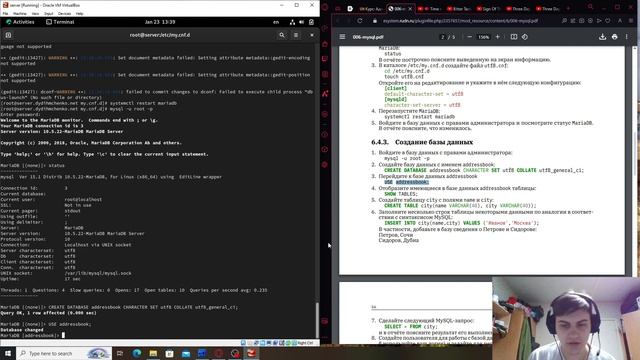Open the 'en' keyboard layout indicator

(x=276, y=22)
